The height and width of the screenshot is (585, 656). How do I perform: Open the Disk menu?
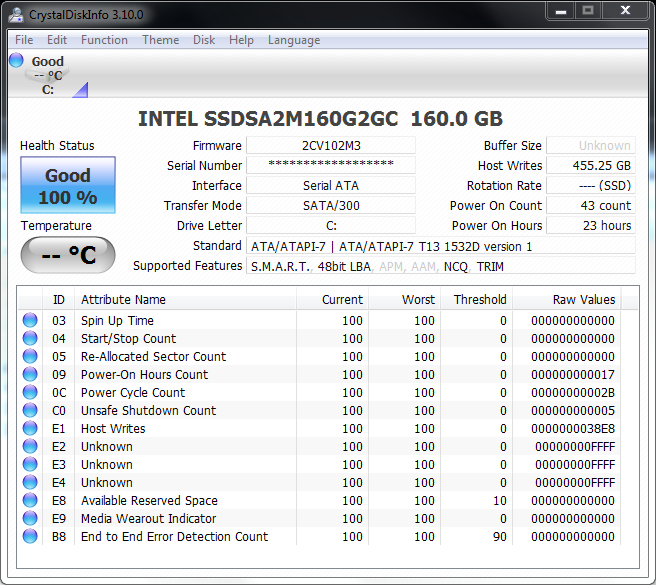coord(204,40)
